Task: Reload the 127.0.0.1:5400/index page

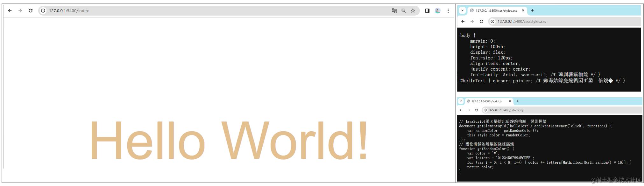Action: pyautogui.click(x=31, y=10)
